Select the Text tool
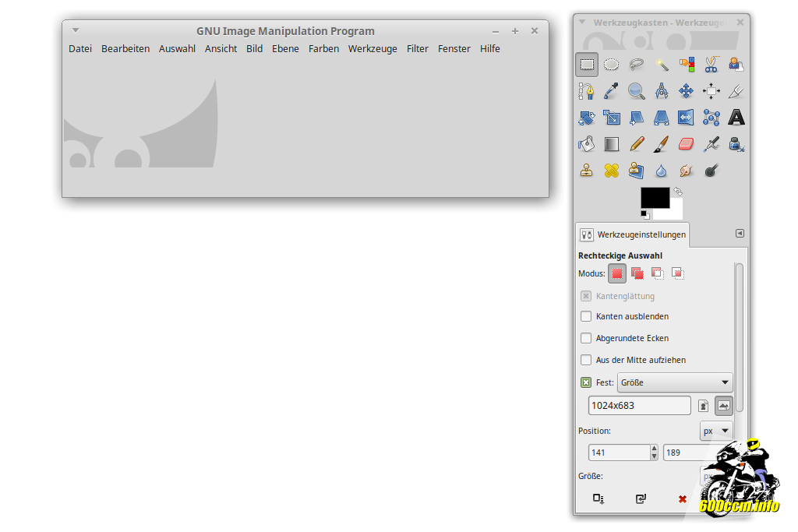The height and width of the screenshot is (532, 798). [x=736, y=118]
